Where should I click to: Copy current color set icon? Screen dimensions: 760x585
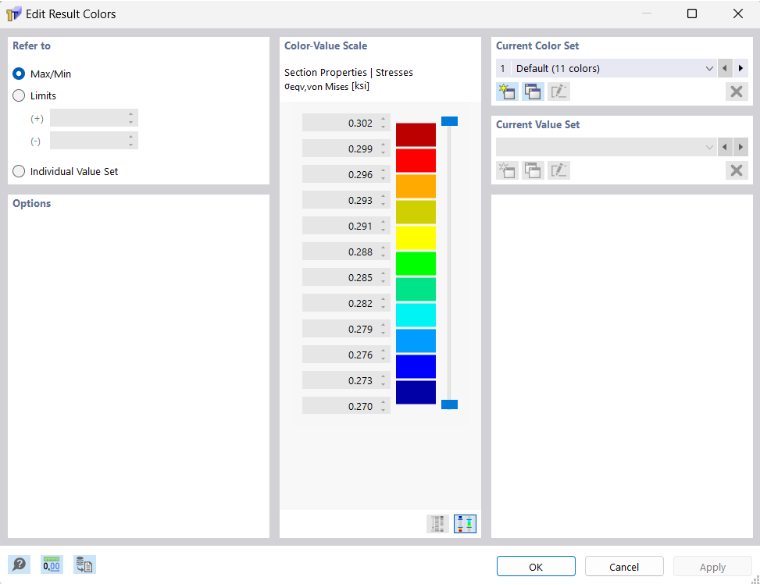(533, 92)
